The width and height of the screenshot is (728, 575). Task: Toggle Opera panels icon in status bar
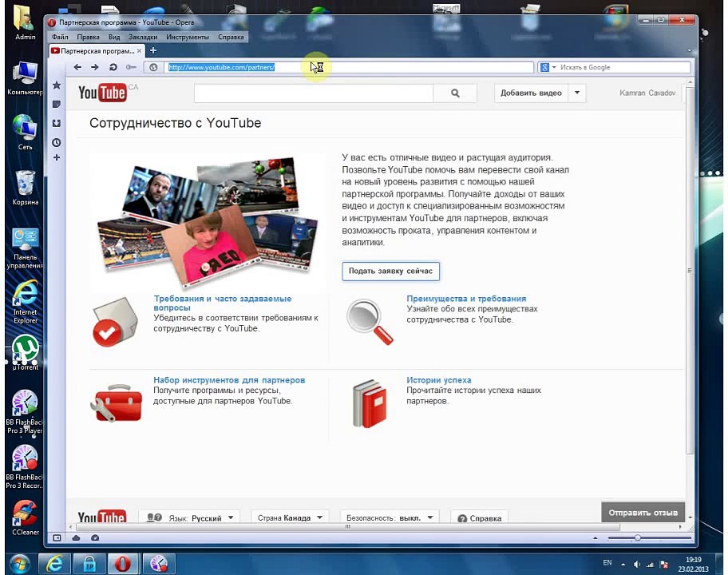tap(57, 537)
